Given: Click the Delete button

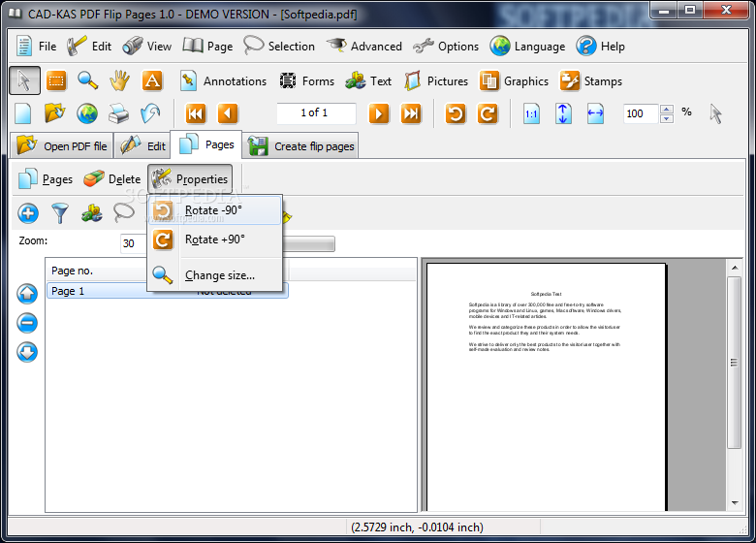Looking at the screenshot, I should pos(111,179).
